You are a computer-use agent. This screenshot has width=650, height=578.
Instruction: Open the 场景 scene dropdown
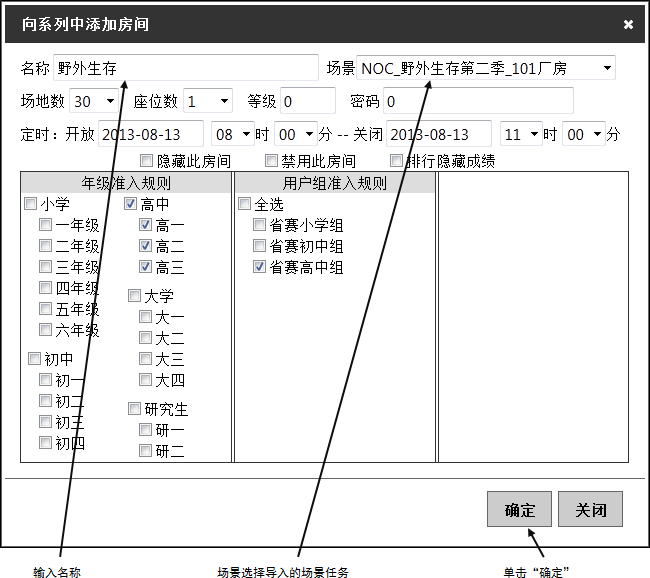pyautogui.click(x=486, y=68)
